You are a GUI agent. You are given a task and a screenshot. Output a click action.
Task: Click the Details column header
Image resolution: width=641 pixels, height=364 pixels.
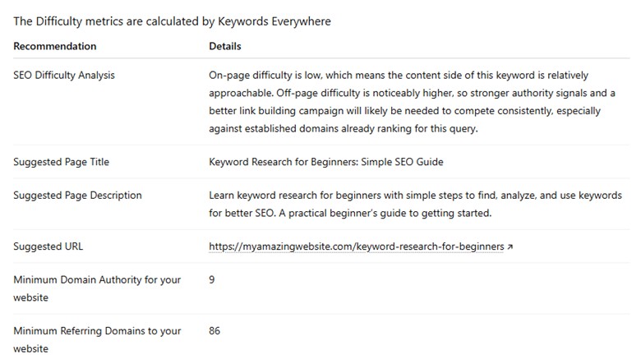(x=225, y=46)
